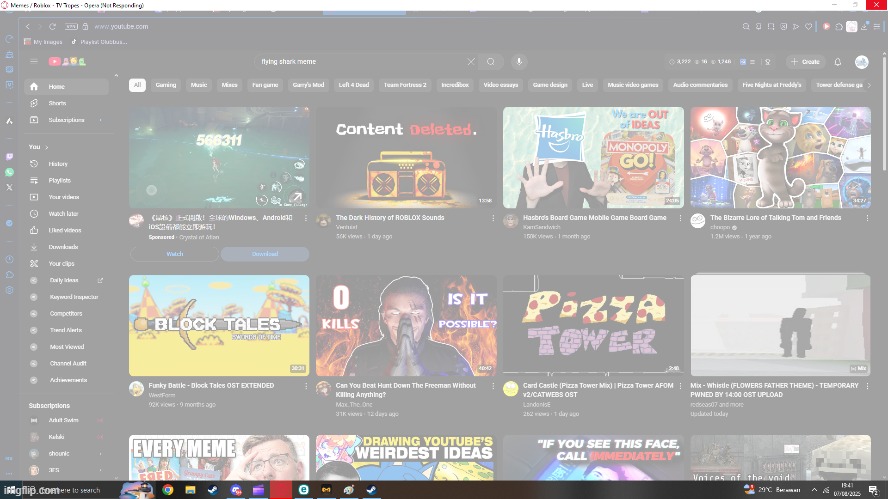Open File Explorer from the taskbar
The width and height of the screenshot is (888, 499).
[x=190, y=490]
